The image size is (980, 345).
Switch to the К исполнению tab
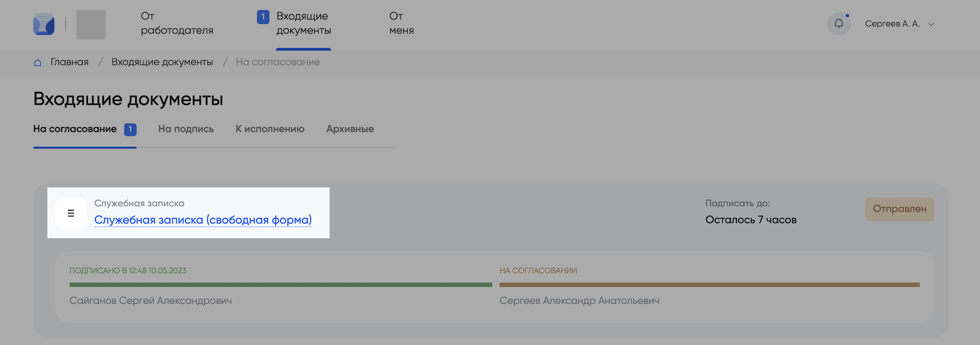pyautogui.click(x=270, y=129)
